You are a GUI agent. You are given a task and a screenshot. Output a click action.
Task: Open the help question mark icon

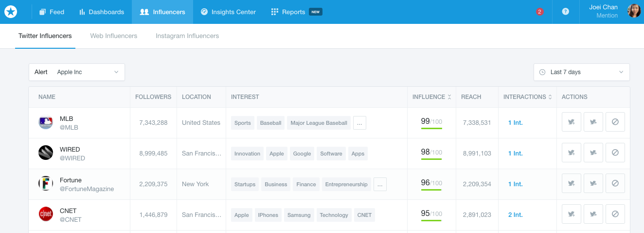pos(566,12)
